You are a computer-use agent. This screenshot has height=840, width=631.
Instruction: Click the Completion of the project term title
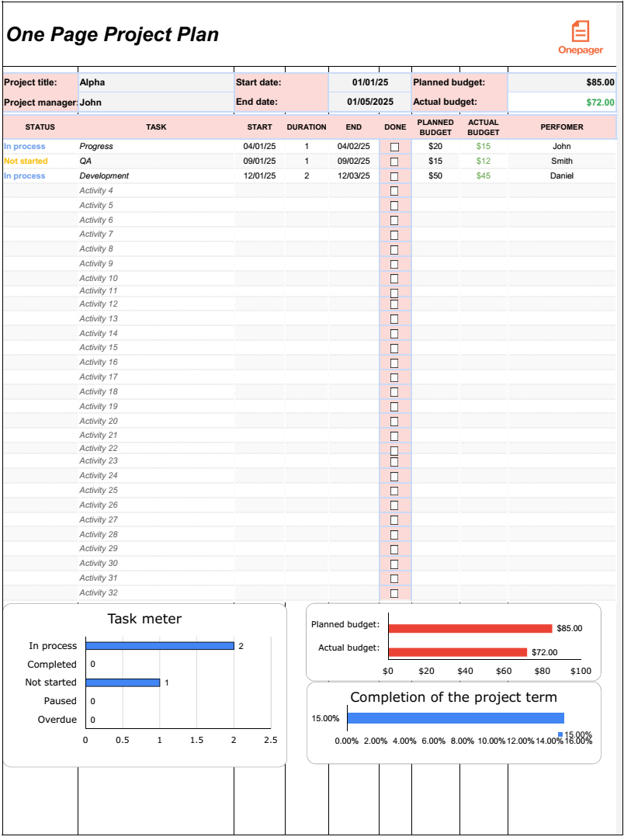click(x=454, y=697)
